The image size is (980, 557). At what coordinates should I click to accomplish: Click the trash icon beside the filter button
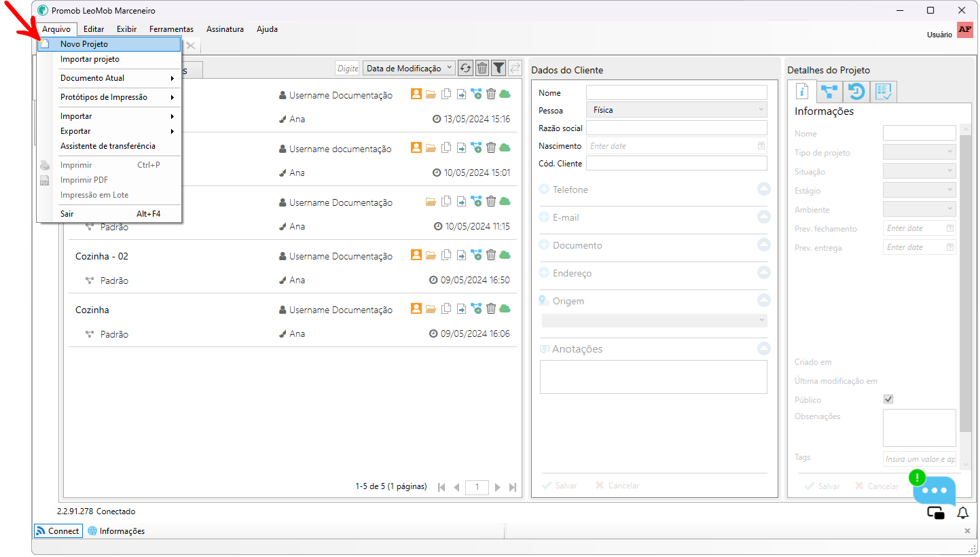coord(482,68)
